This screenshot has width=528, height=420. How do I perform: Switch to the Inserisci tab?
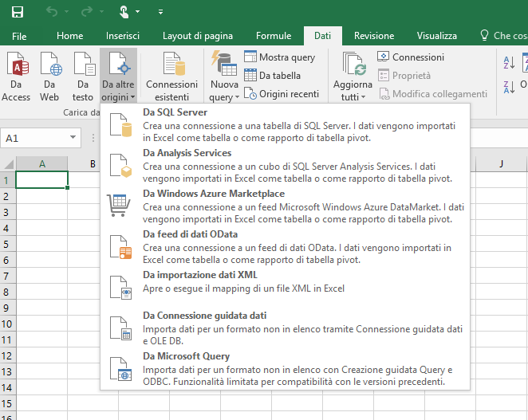(x=123, y=36)
